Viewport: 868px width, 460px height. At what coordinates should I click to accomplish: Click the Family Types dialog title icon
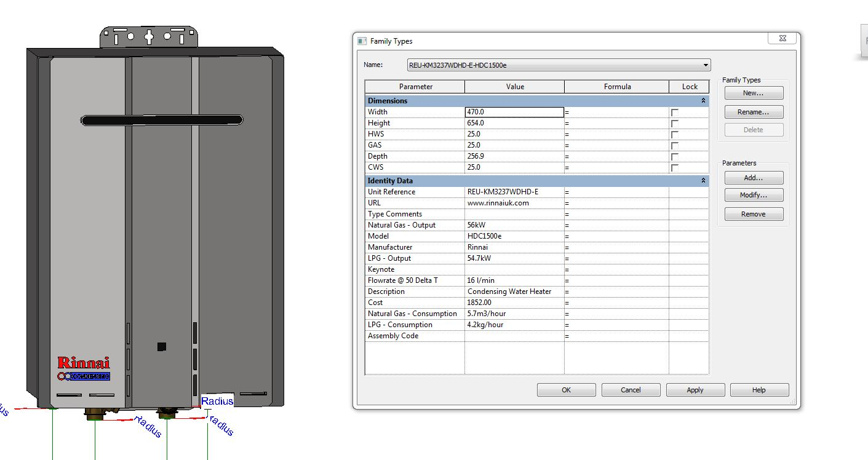[x=362, y=41]
